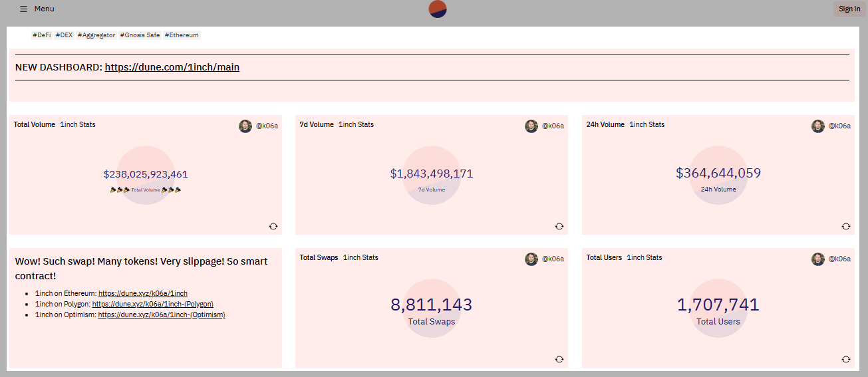Screen dimensions: 868x377
Task: Open the dune.com/1inch/main dashboard link
Action: click(x=172, y=67)
